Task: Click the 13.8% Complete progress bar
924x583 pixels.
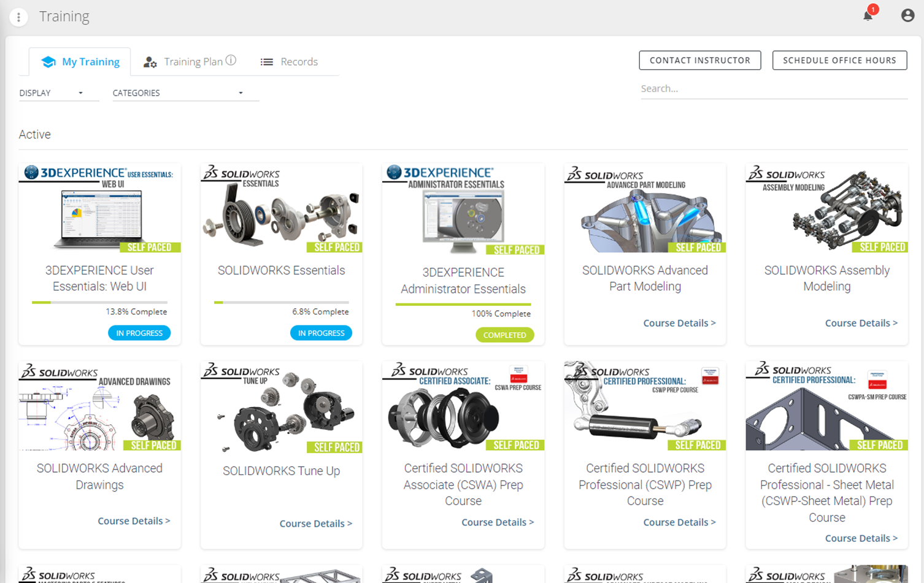Action: tap(99, 302)
